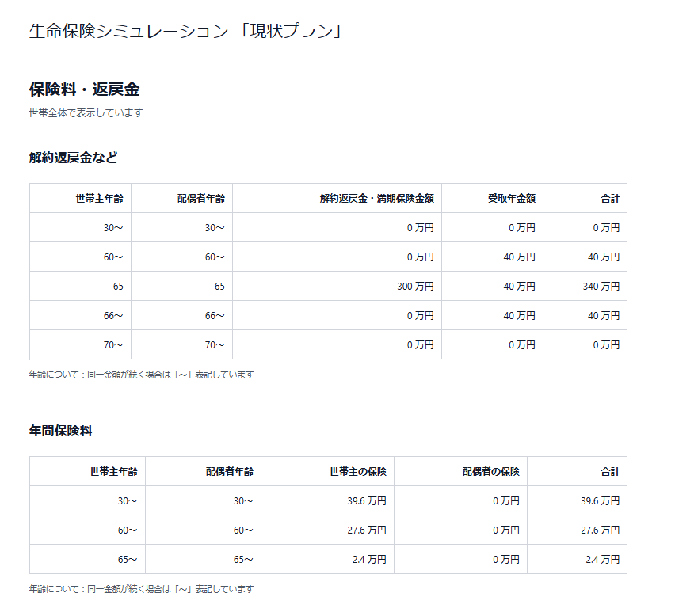
Task: Click the 合計 header in 年間保険料 table
Action: (x=610, y=471)
